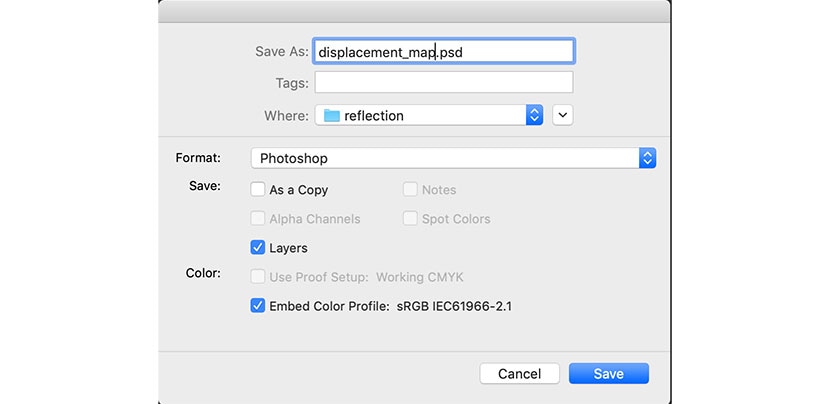Toggle the Spot Colors checkbox
The width and height of the screenshot is (830, 404).
[410, 218]
